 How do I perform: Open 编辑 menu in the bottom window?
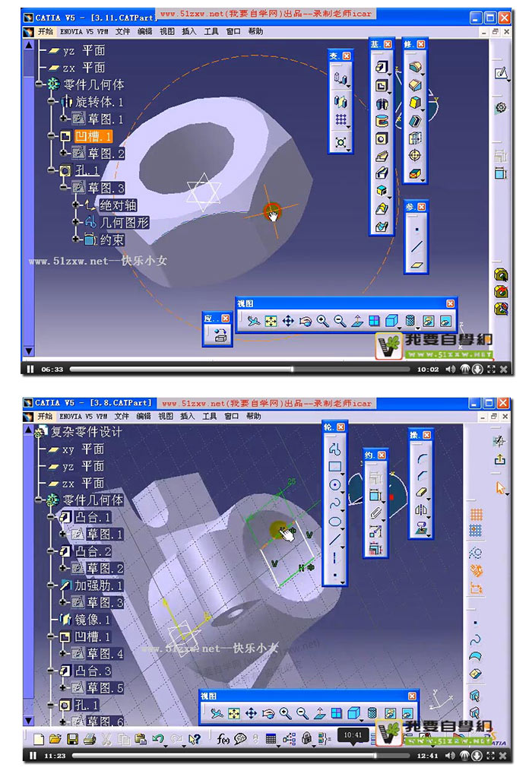point(144,416)
